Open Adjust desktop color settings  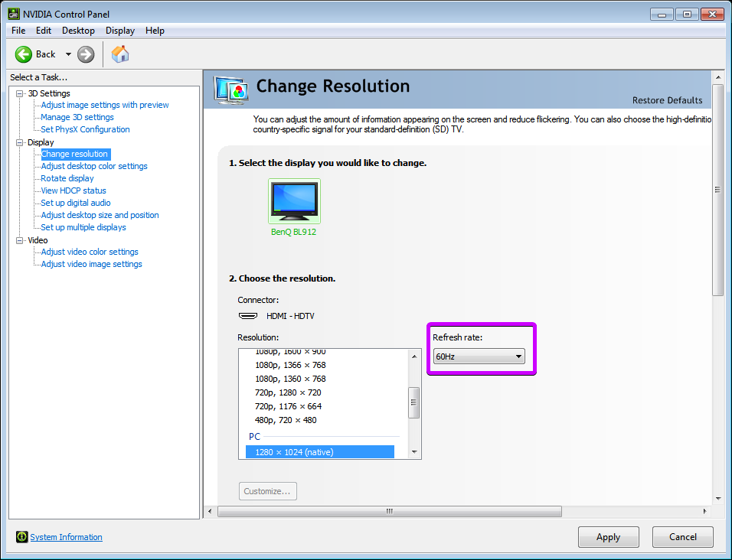tap(94, 166)
